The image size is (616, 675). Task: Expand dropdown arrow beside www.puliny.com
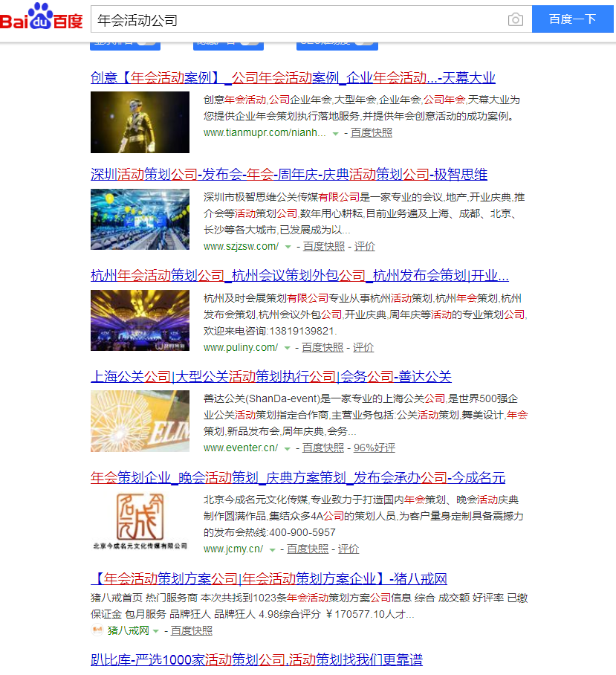(287, 348)
